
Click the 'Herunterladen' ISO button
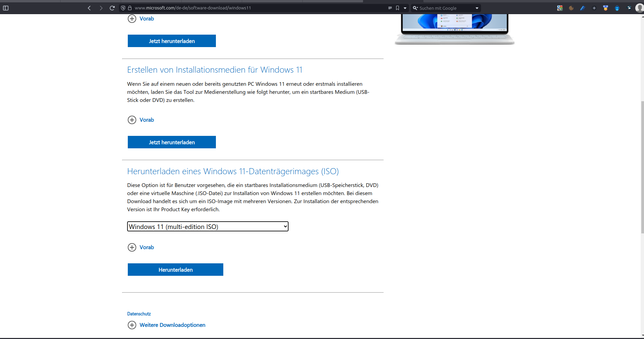pos(176,270)
